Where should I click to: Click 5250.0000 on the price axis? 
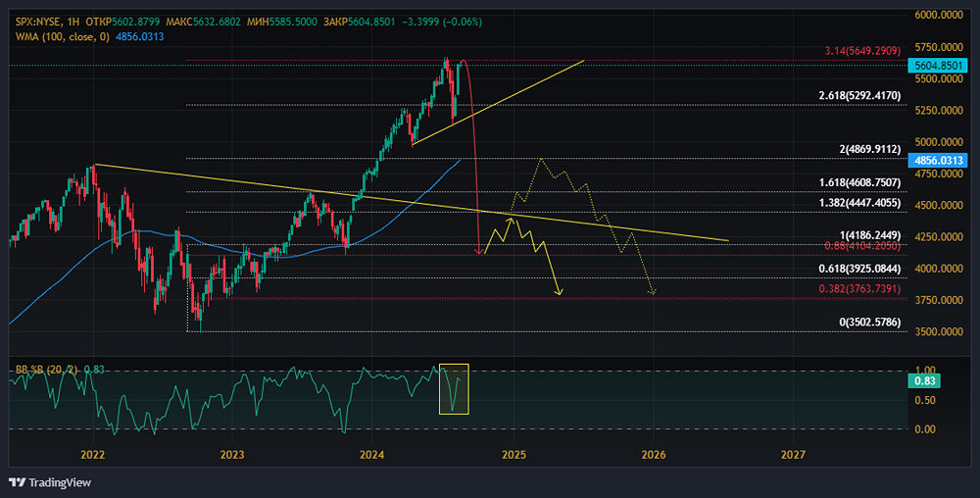coord(938,110)
